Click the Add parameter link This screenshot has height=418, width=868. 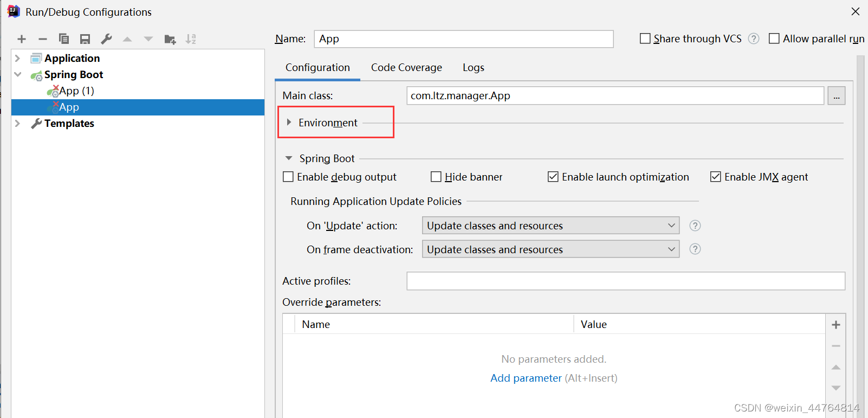click(526, 378)
